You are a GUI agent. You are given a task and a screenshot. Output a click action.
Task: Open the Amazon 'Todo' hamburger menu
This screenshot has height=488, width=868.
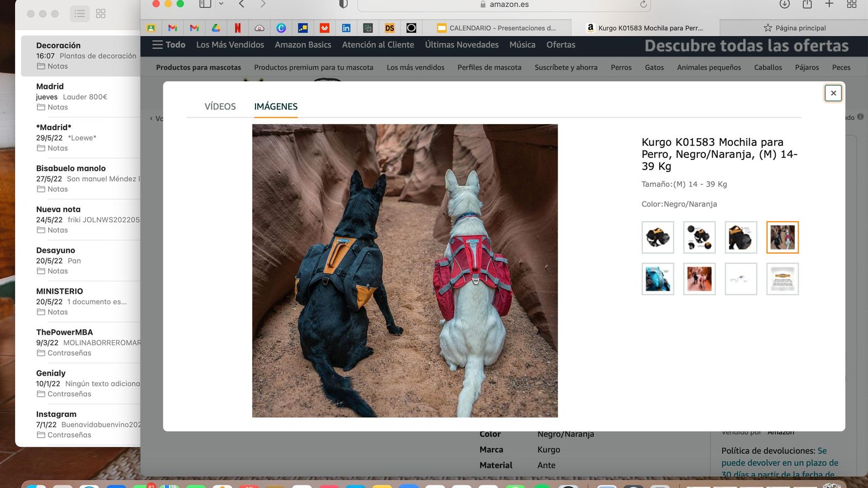pyautogui.click(x=169, y=45)
